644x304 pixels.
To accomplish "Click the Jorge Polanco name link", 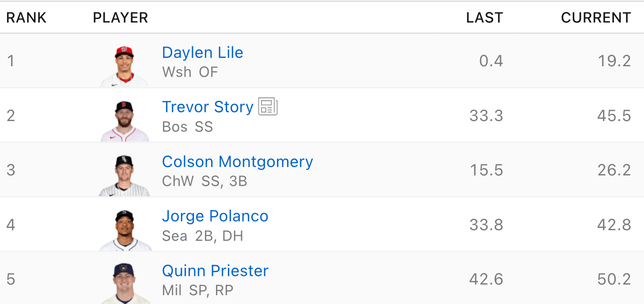I will [x=215, y=216].
